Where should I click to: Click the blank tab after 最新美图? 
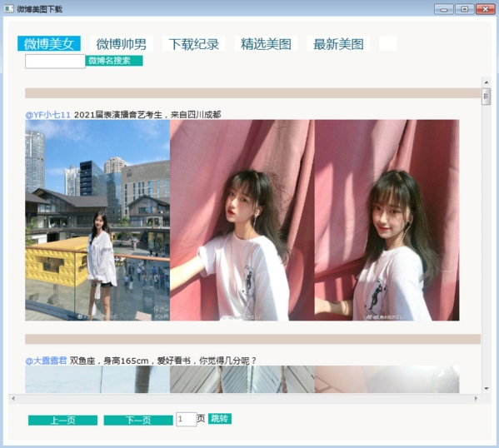pyautogui.click(x=388, y=43)
